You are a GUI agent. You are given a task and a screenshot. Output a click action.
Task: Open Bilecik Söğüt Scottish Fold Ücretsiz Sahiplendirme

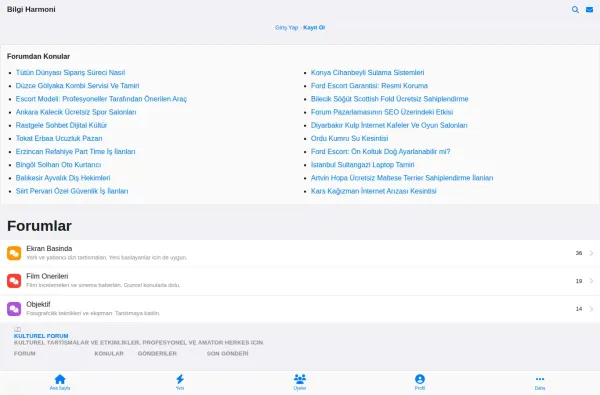coord(390,99)
